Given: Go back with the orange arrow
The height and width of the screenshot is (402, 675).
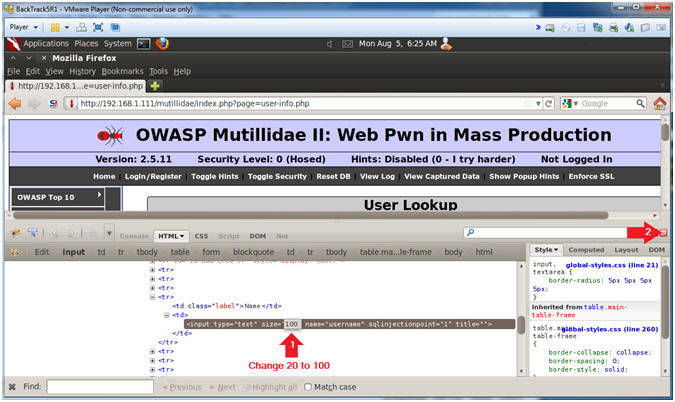Looking at the screenshot, I should [x=15, y=104].
